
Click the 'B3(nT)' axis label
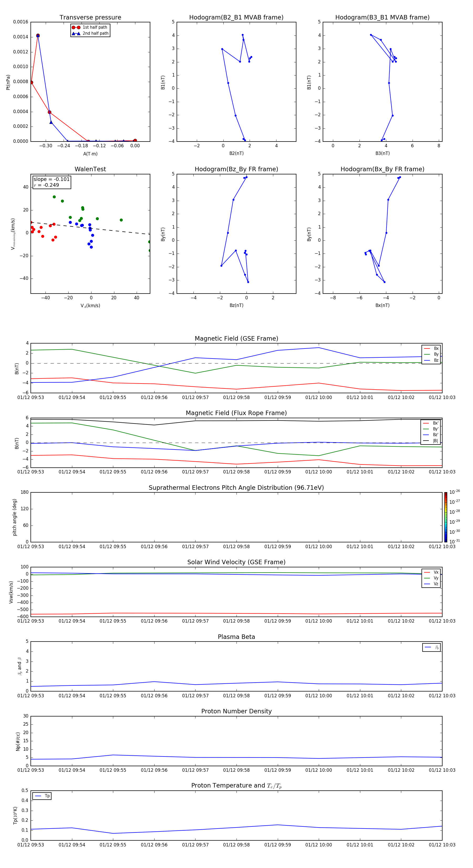click(382, 153)
